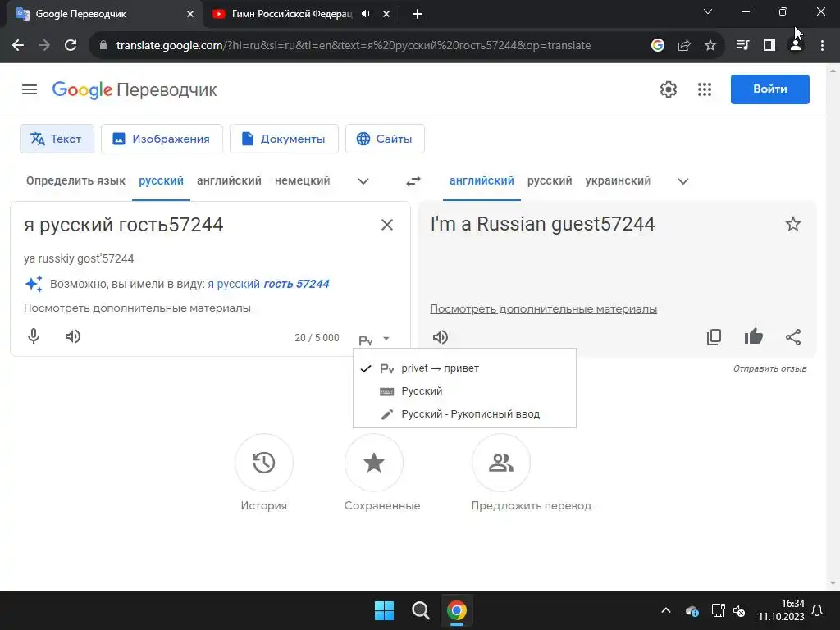This screenshot has height=630, width=840.
Task: Reload the current page
Action: 71,46
